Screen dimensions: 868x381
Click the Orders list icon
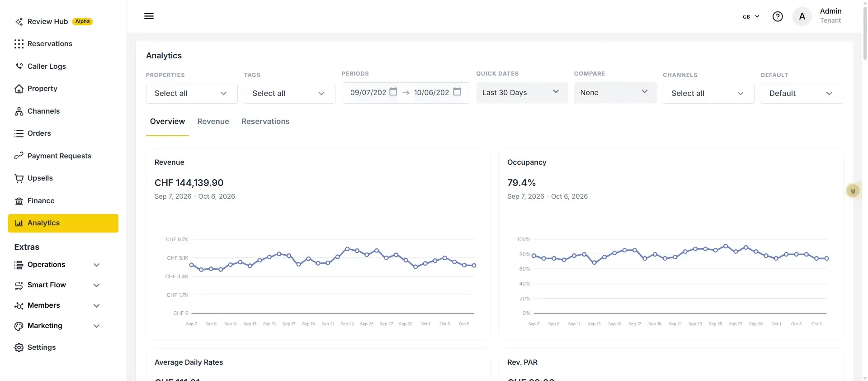(x=19, y=133)
